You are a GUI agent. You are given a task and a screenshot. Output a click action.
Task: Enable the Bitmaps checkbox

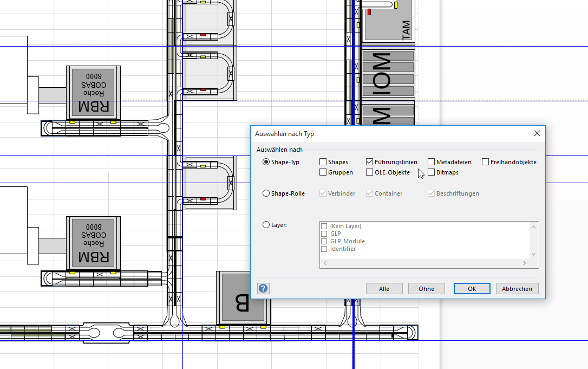431,172
